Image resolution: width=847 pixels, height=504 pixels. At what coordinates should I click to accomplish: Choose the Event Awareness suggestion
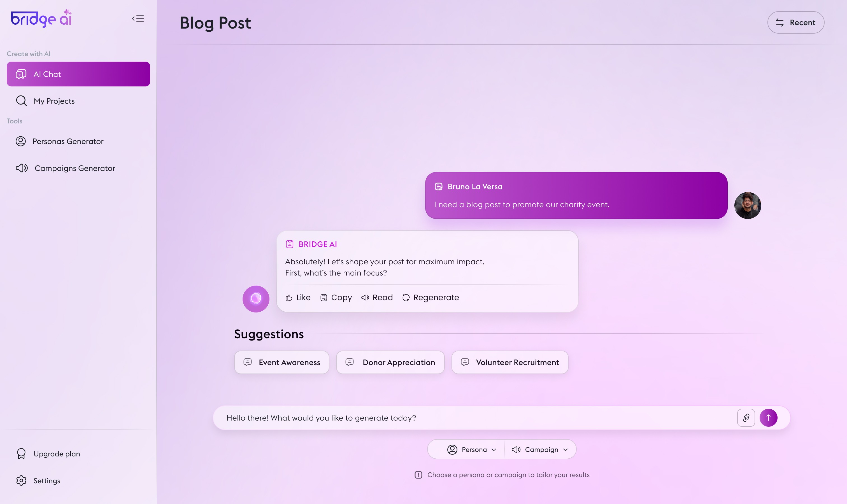tap(282, 362)
